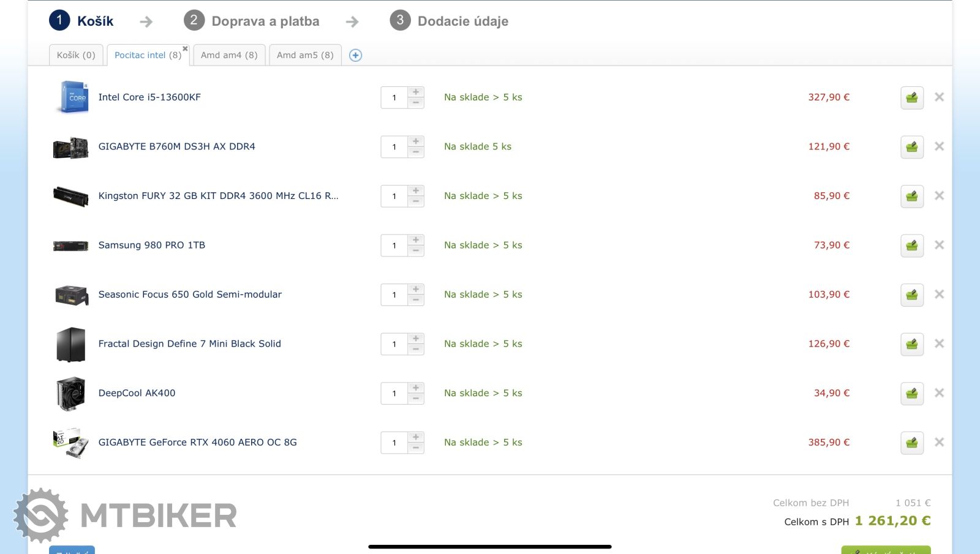Remove Kingston FURY 32 GB KIT row
This screenshot has width=980, height=554.
(939, 196)
